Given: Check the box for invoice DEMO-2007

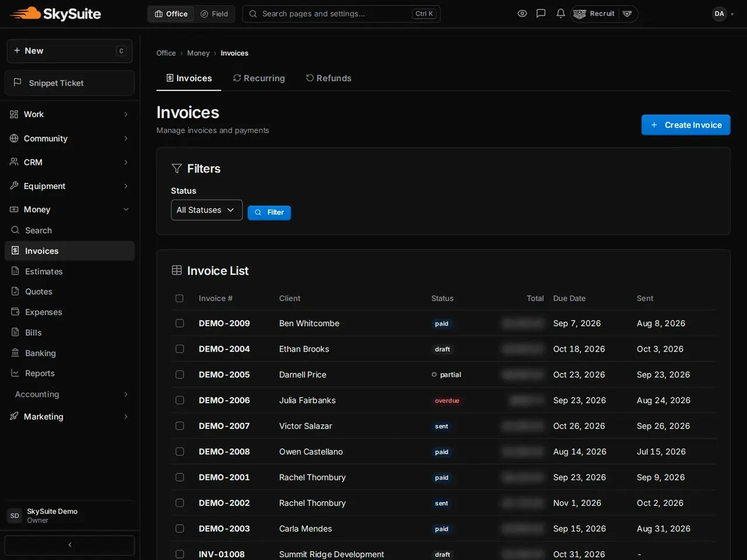Looking at the screenshot, I should click(x=180, y=426).
